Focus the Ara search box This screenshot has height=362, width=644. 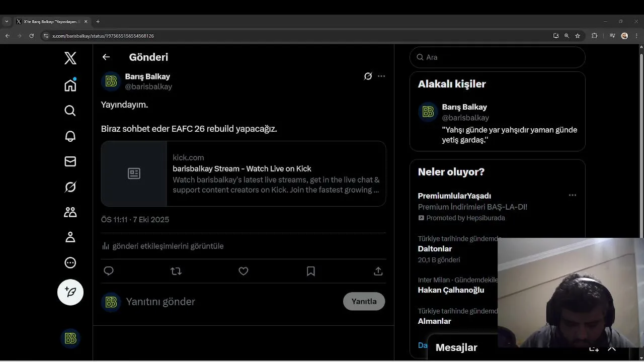coord(498,57)
